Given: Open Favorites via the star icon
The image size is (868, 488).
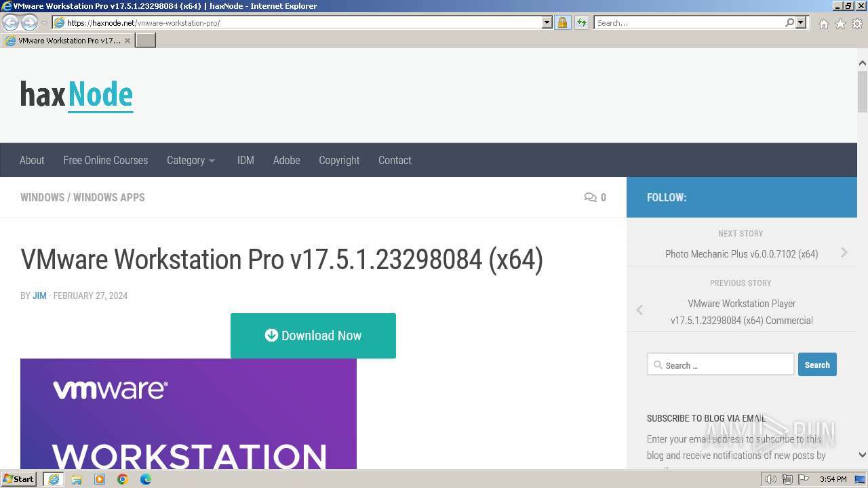Looking at the screenshot, I should point(840,24).
